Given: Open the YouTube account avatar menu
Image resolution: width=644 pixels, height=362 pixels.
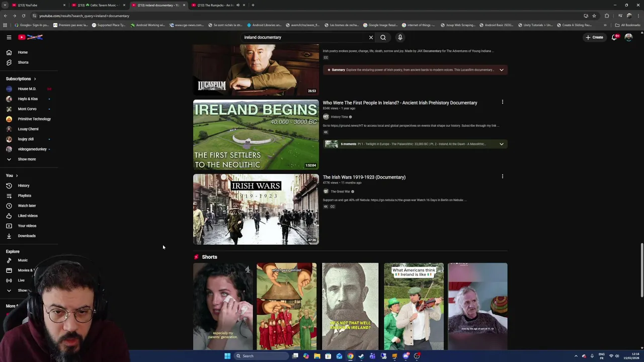Looking at the screenshot, I should tap(628, 37).
